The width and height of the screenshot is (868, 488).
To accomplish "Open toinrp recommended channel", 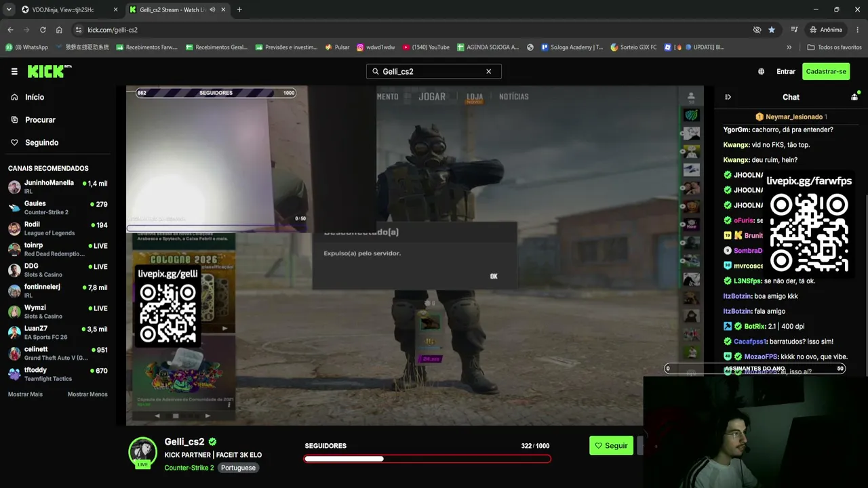I will [58, 249].
